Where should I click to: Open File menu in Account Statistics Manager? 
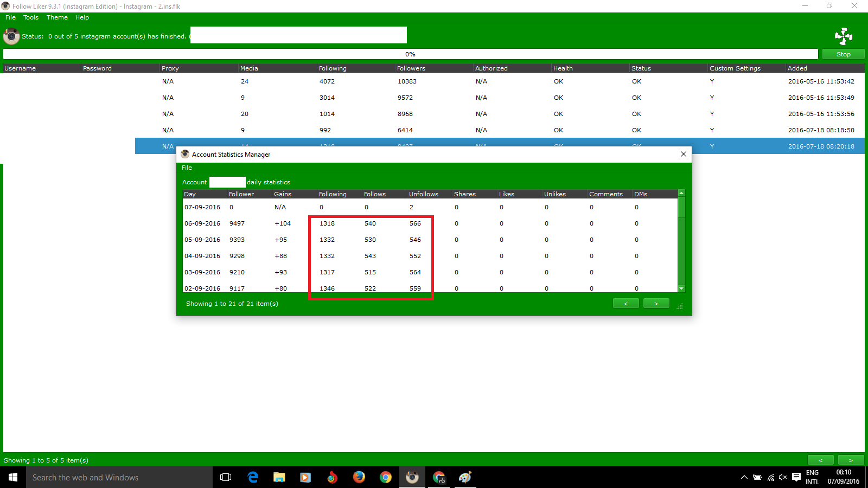click(x=187, y=168)
